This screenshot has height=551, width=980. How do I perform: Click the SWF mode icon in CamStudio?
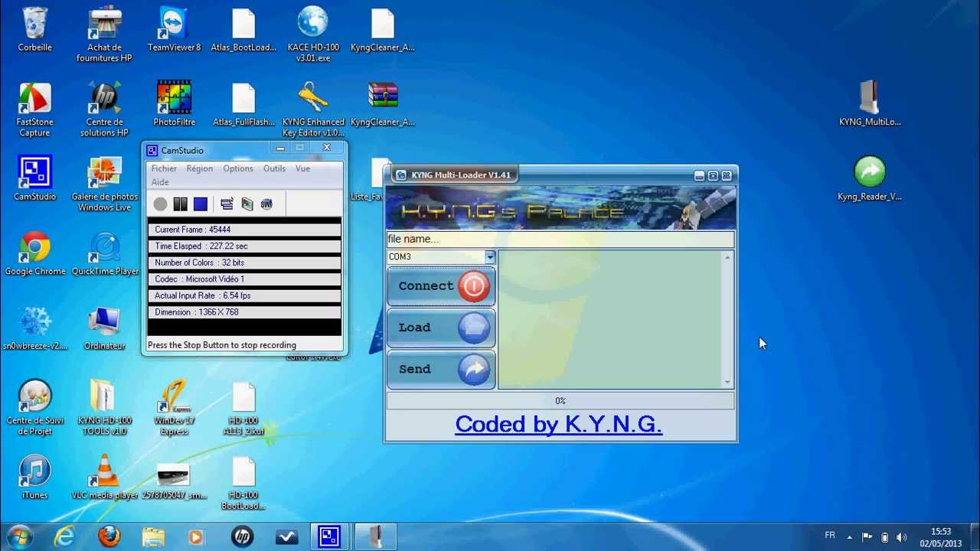click(x=266, y=204)
